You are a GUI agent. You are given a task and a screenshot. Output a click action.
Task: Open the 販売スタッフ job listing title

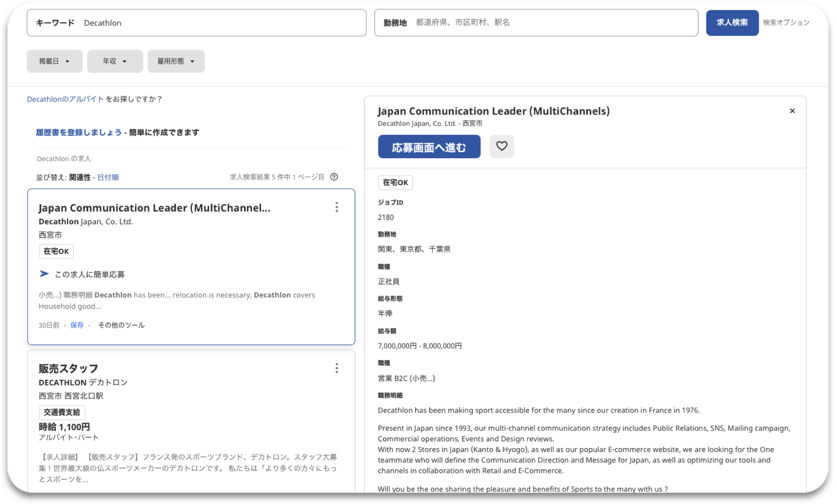[68, 369]
